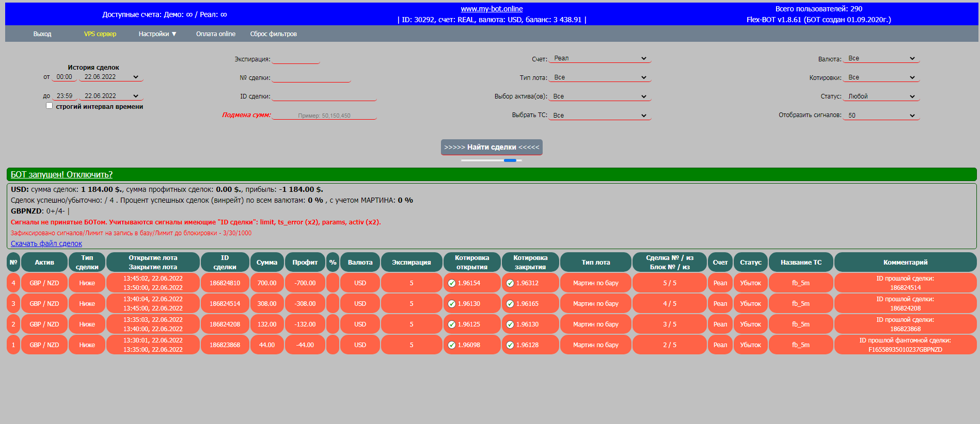Screen dimensions: 980x424
Task: Select deal ID cell 186824810
Action: point(225,283)
